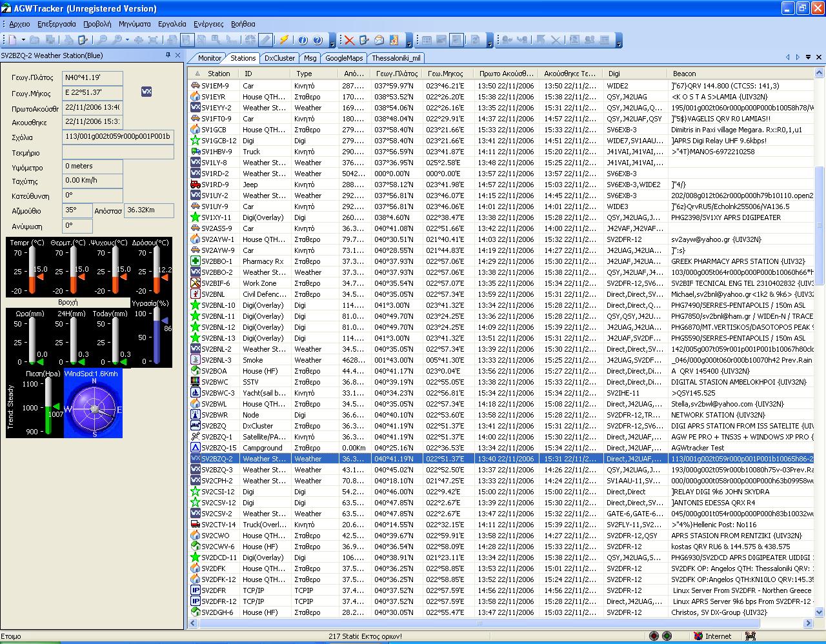Image resolution: width=826 pixels, height=644 pixels.
Task: Click the IP icon of SV2DFR row
Action: tap(196, 590)
